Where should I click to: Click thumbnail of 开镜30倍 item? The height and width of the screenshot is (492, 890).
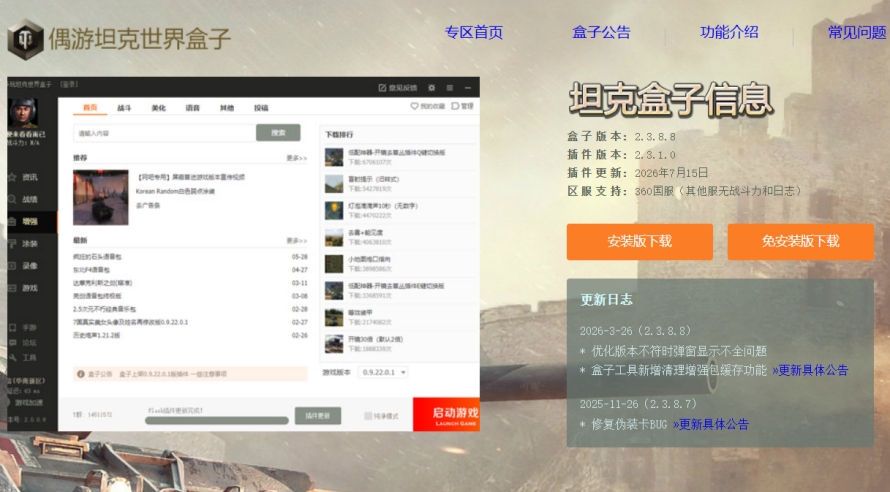point(334,343)
